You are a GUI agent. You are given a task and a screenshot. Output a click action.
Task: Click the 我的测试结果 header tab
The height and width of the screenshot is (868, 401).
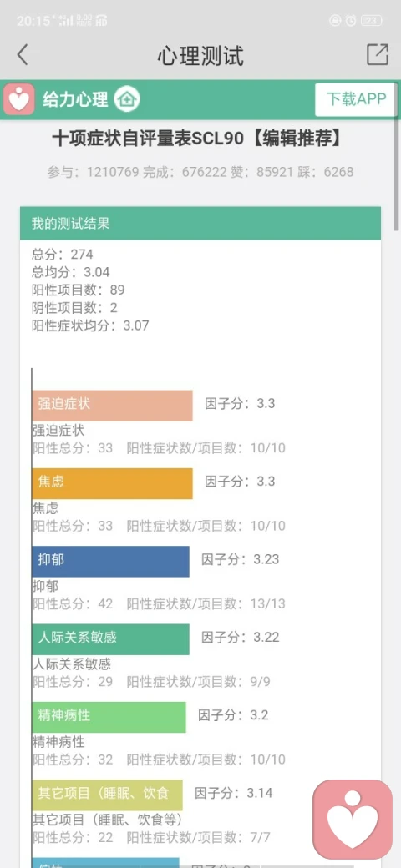point(200,223)
